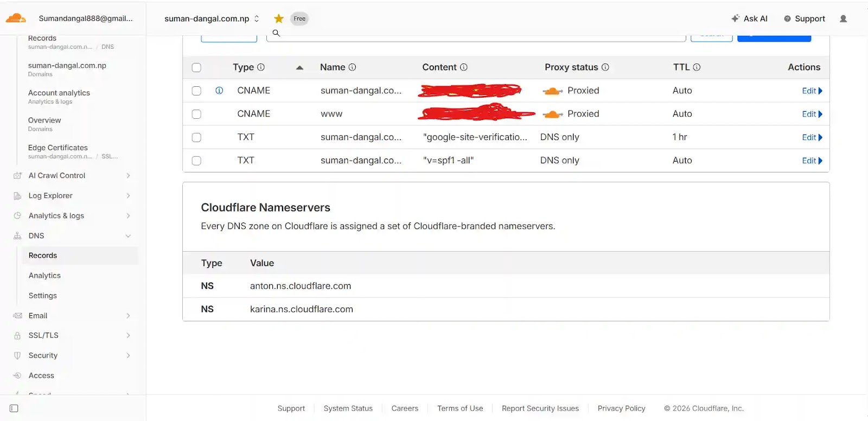Image resolution: width=868 pixels, height=421 pixels.
Task: Click the Ask AI sparkle icon
Action: point(735,18)
